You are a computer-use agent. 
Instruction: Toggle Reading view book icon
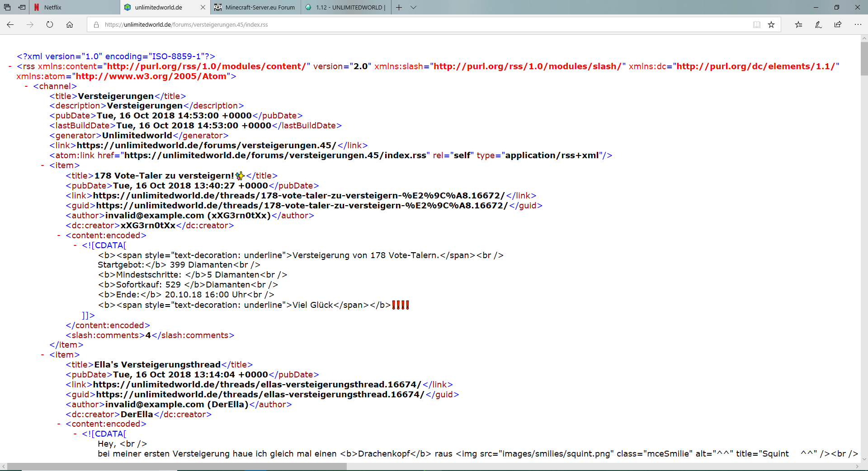click(x=757, y=25)
